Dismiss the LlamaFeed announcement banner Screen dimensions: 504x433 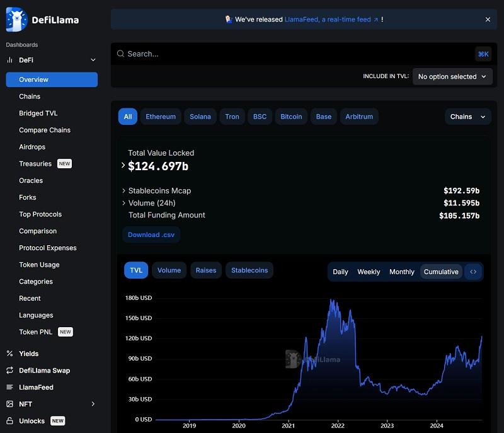click(488, 20)
